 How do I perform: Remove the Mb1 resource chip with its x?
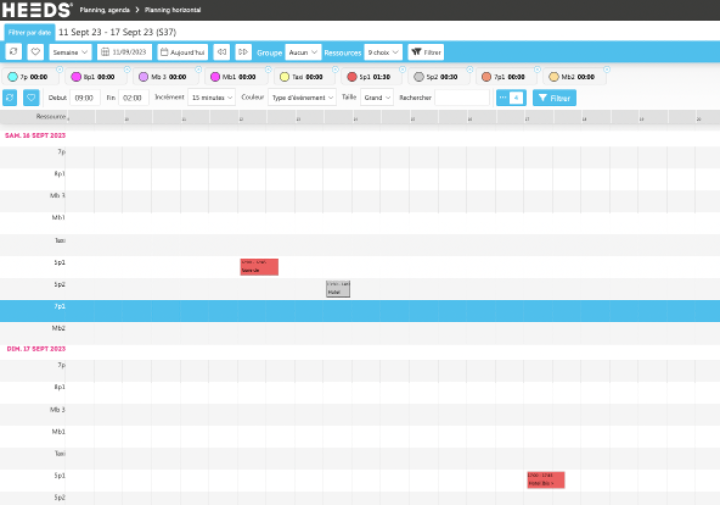pyautogui.click(x=268, y=69)
